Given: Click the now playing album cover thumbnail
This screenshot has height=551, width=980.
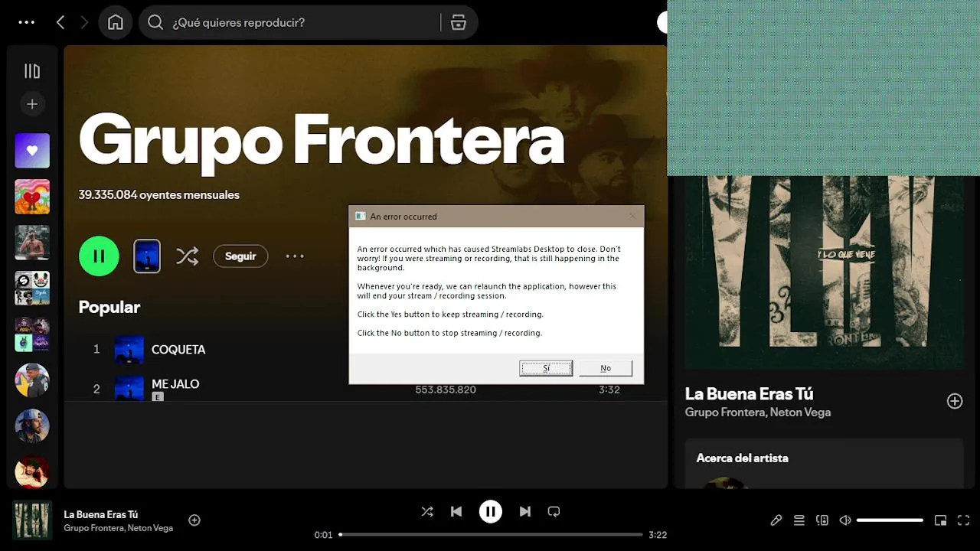Looking at the screenshot, I should (x=32, y=520).
